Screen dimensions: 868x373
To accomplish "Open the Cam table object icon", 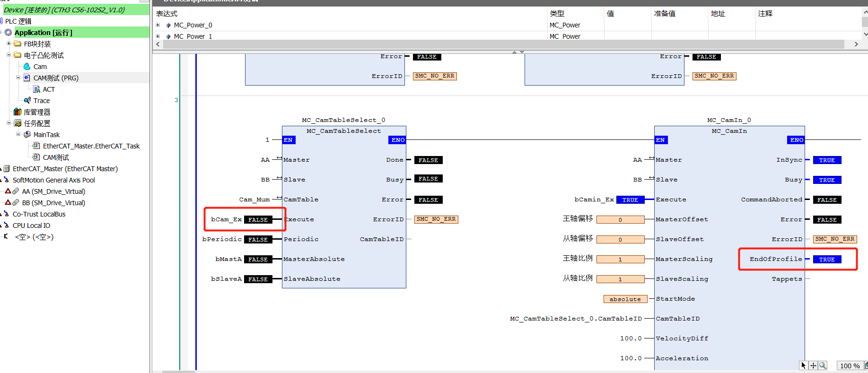I will tap(27, 67).
